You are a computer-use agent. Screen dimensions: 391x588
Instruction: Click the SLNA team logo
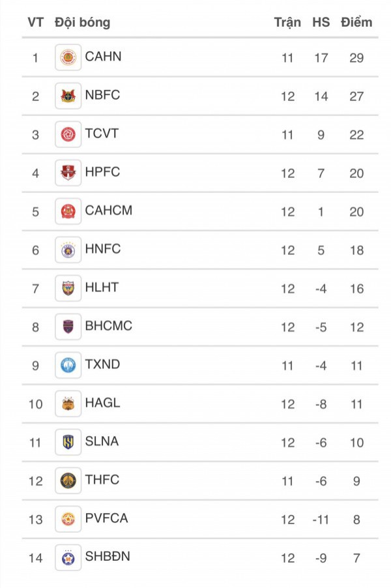pos(68,442)
